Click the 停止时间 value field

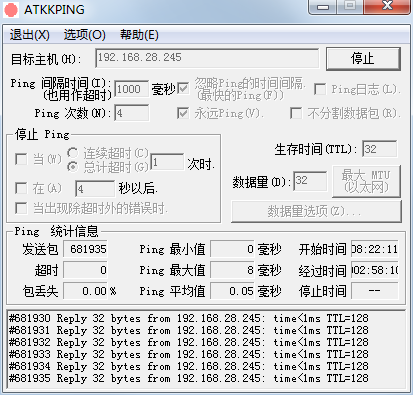375,291
